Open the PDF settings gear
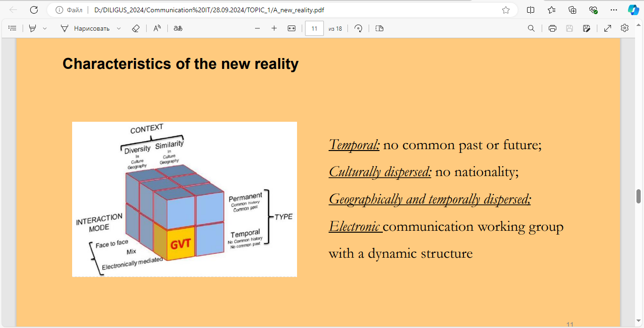This screenshot has width=644, height=328. click(x=625, y=28)
